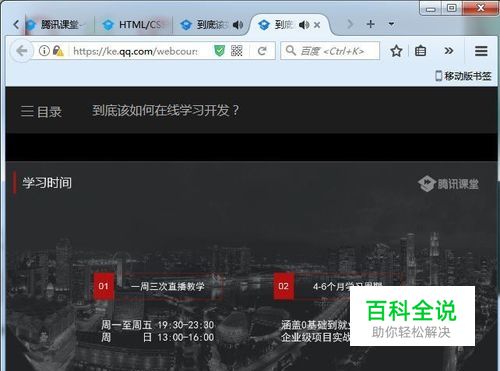
Task: Click the search magnifier icon
Action: click(x=291, y=51)
